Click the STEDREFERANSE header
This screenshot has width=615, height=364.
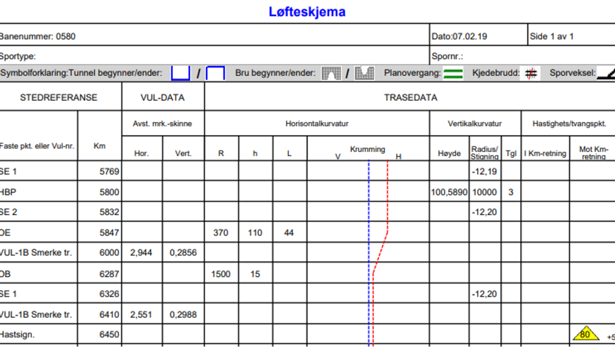(x=58, y=98)
